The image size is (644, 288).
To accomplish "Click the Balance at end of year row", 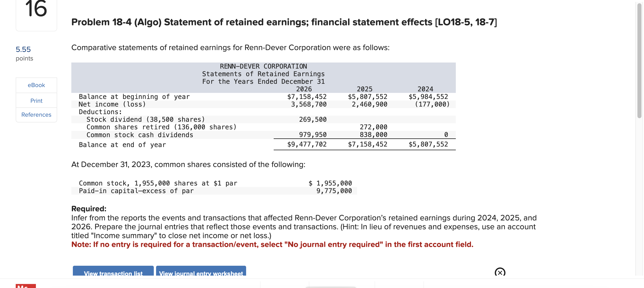I will coord(122,145).
